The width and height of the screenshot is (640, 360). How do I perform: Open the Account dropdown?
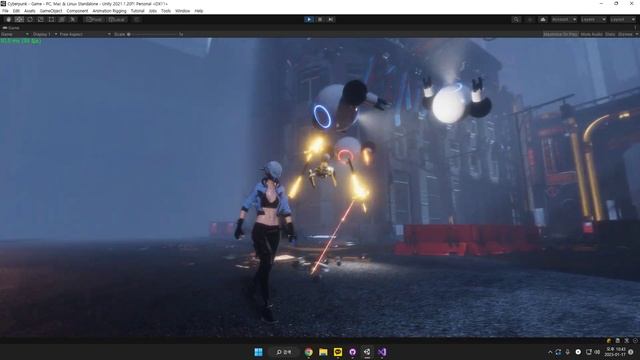[x=564, y=19]
